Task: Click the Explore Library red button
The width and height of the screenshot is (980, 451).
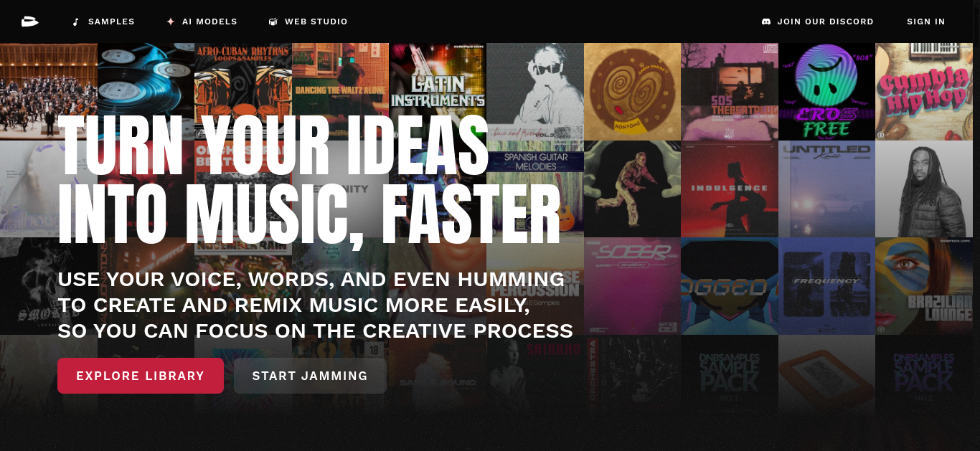Action: pos(141,376)
